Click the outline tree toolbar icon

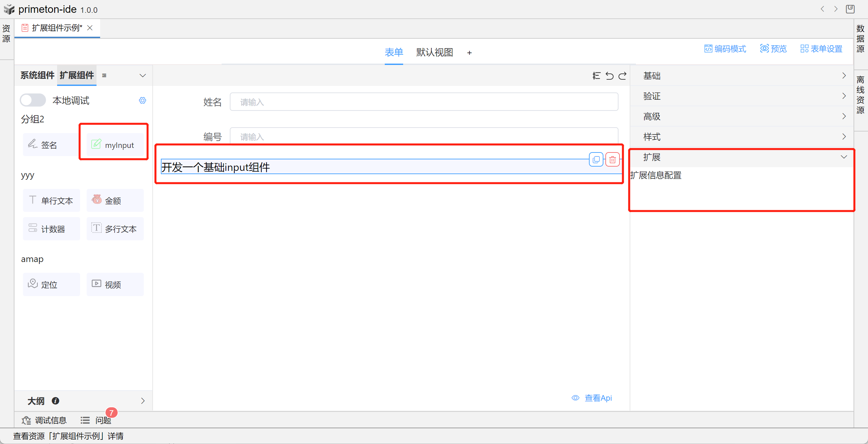596,76
